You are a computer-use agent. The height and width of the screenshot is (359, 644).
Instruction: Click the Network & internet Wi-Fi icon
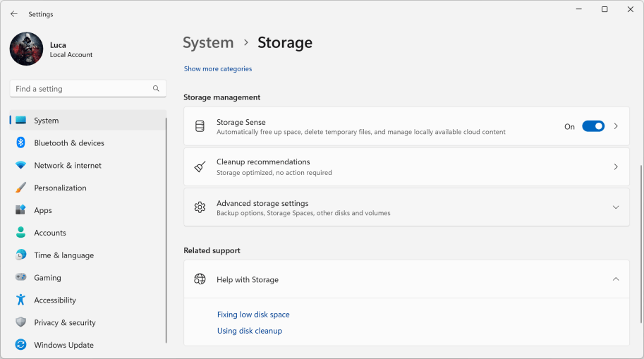click(20, 166)
